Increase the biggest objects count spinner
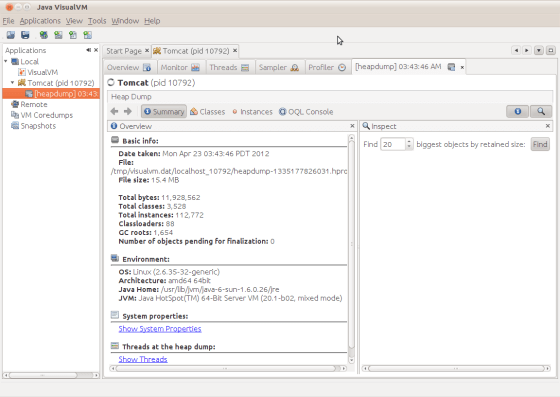The height and width of the screenshot is (397, 560). tap(409, 141)
